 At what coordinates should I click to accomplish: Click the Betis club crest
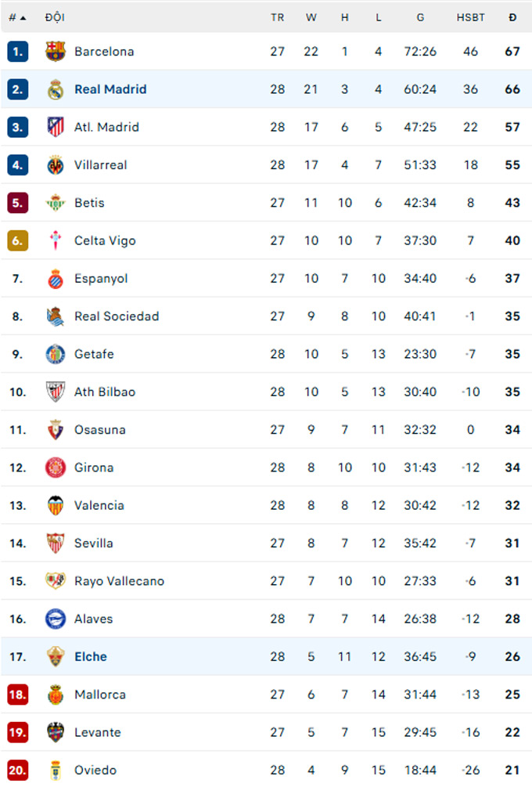coord(56,203)
